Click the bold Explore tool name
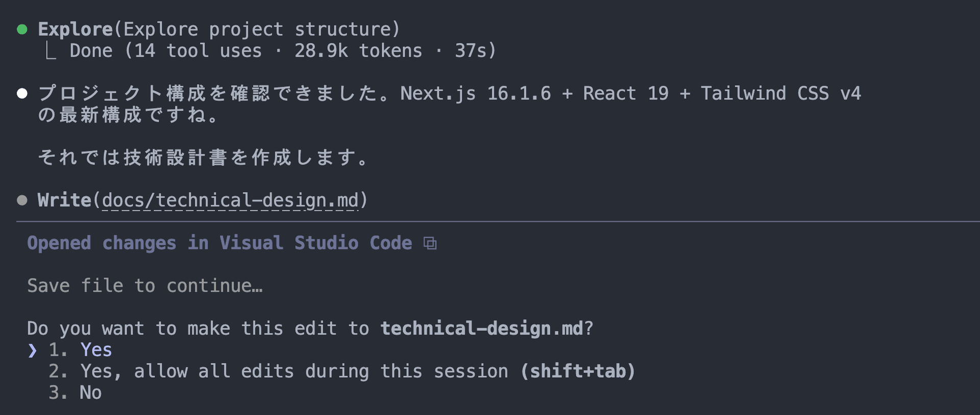 [x=75, y=30]
